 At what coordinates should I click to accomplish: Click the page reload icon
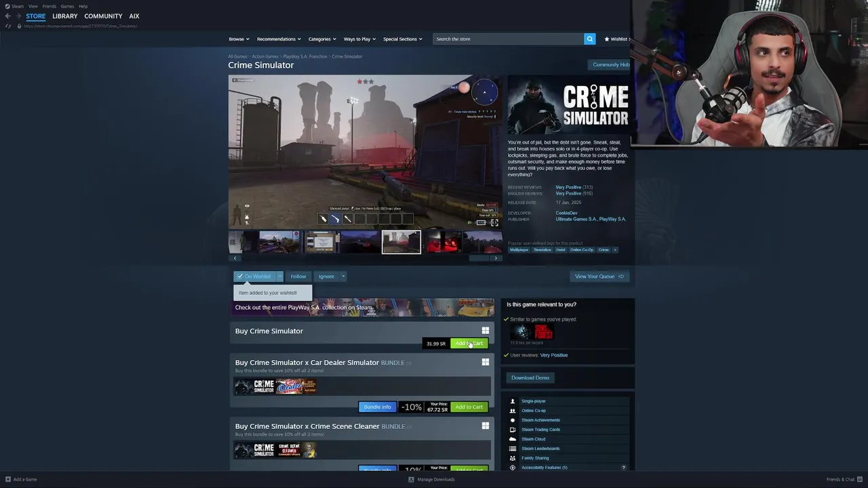tap(8, 26)
